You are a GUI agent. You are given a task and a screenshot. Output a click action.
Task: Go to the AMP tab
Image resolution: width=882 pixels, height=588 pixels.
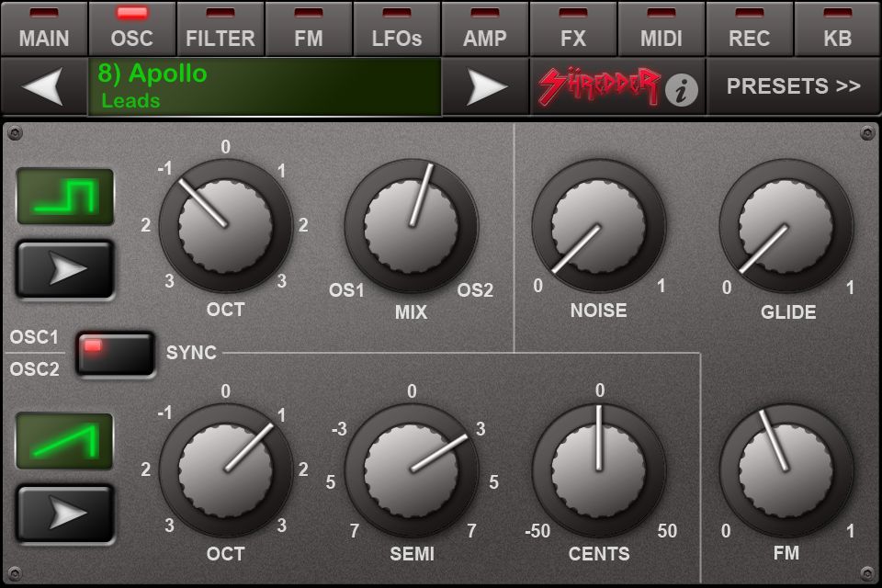(485, 28)
